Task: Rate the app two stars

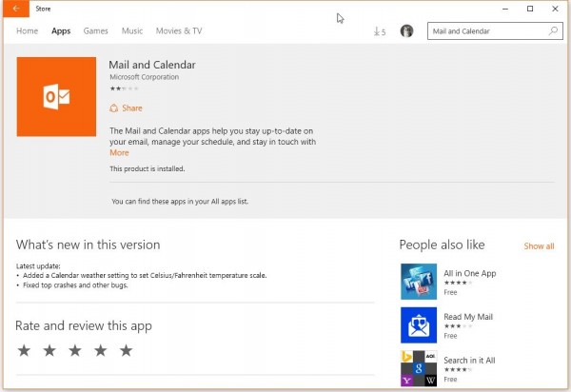Action: click(x=49, y=350)
